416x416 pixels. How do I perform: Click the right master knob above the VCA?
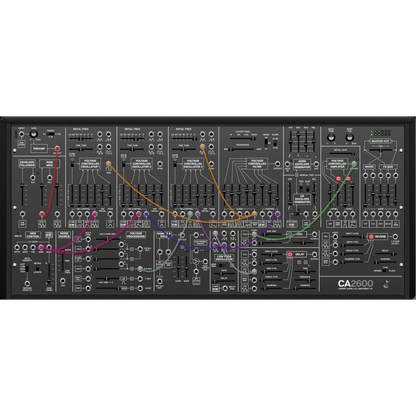coord(349,137)
